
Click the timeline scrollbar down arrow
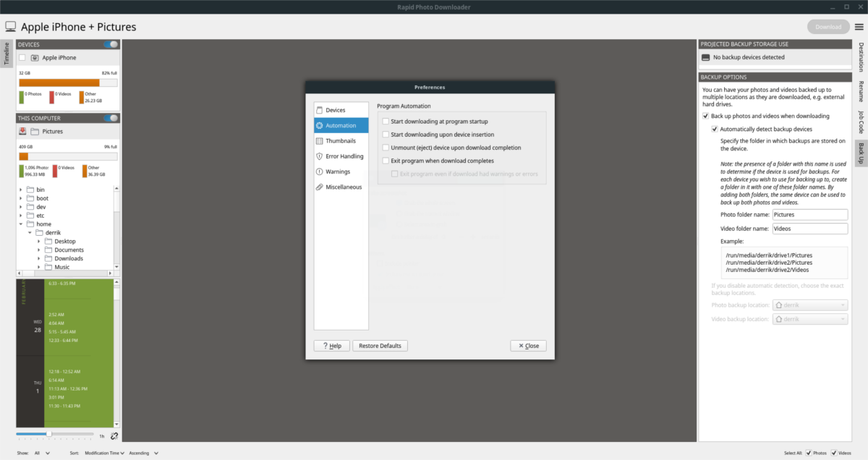coord(117,424)
